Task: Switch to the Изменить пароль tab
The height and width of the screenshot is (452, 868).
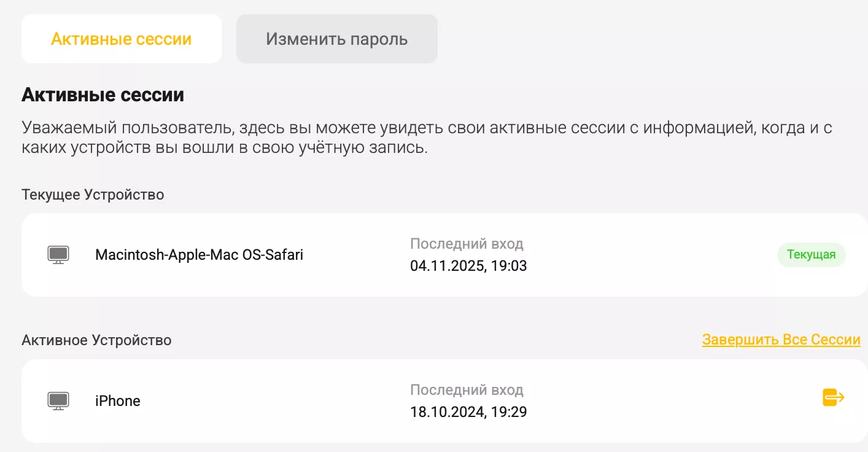Action: [336, 38]
